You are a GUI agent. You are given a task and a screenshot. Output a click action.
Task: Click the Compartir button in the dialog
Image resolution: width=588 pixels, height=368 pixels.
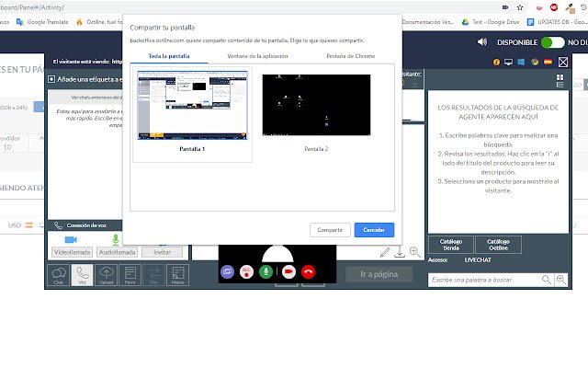pos(330,230)
